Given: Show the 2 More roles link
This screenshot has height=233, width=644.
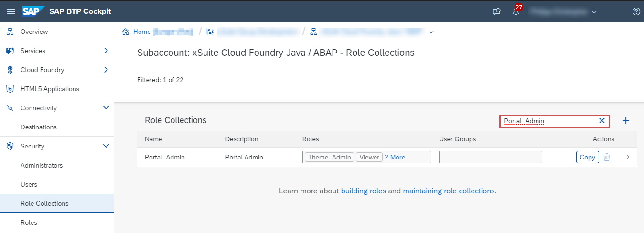Looking at the screenshot, I should point(395,157).
